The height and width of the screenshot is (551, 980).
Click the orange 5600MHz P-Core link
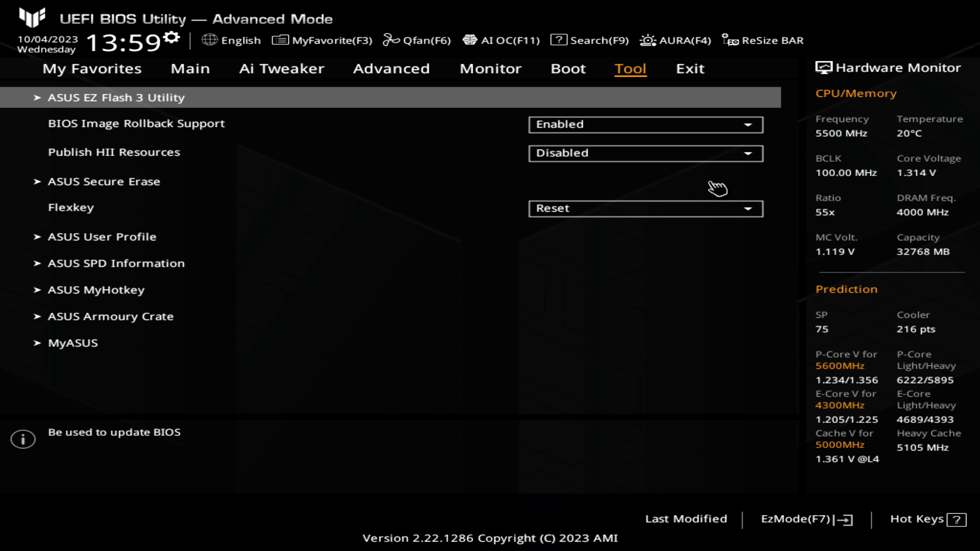click(840, 366)
